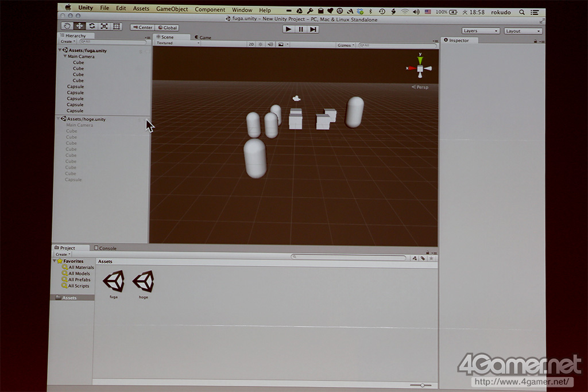Open the Layout dropdown
The width and height of the screenshot is (588, 392).
[523, 31]
